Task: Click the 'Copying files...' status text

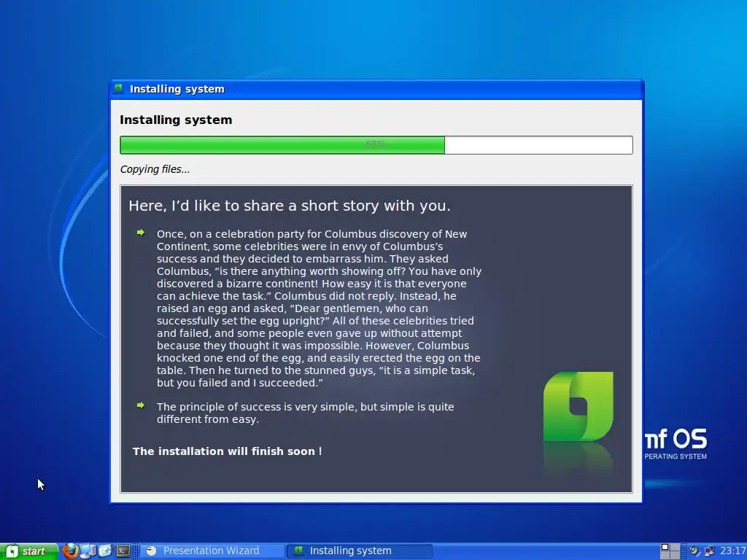Action: click(155, 169)
